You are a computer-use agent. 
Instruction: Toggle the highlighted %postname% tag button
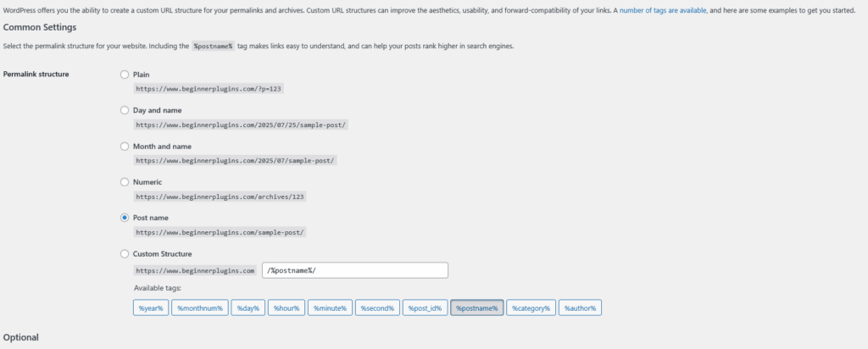(x=477, y=308)
